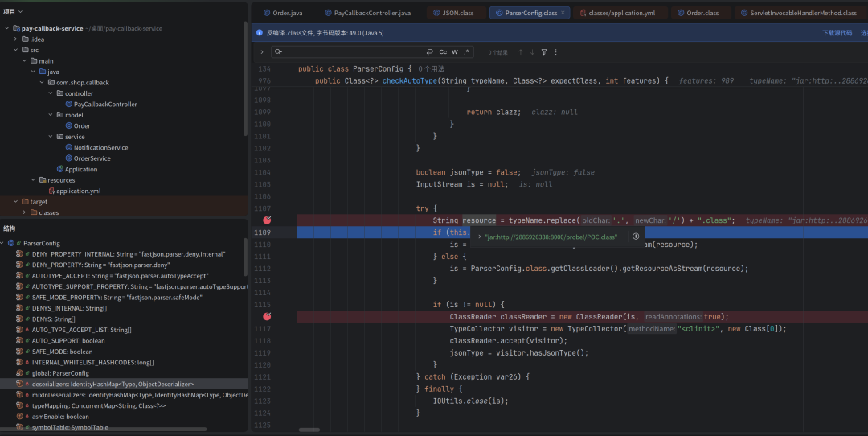
Task: Open the classes/application.yml tab
Action: pos(617,13)
